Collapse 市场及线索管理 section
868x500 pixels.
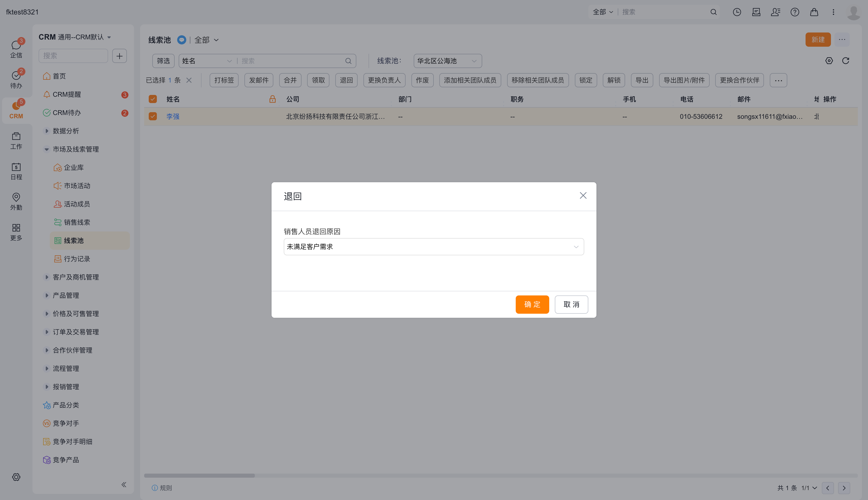click(x=47, y=149)
